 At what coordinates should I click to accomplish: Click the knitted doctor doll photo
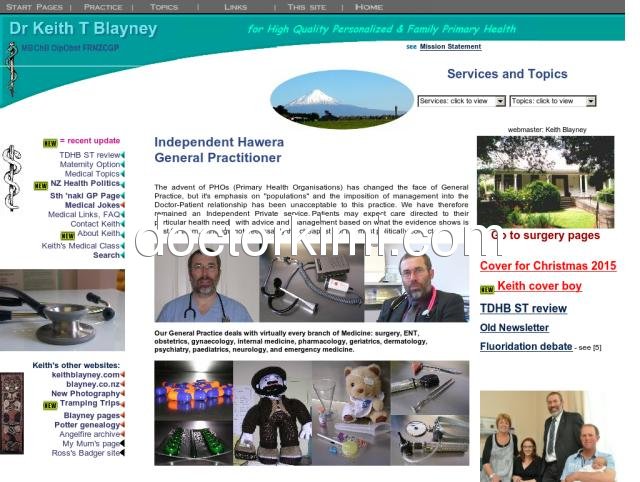tap(273, 413)
